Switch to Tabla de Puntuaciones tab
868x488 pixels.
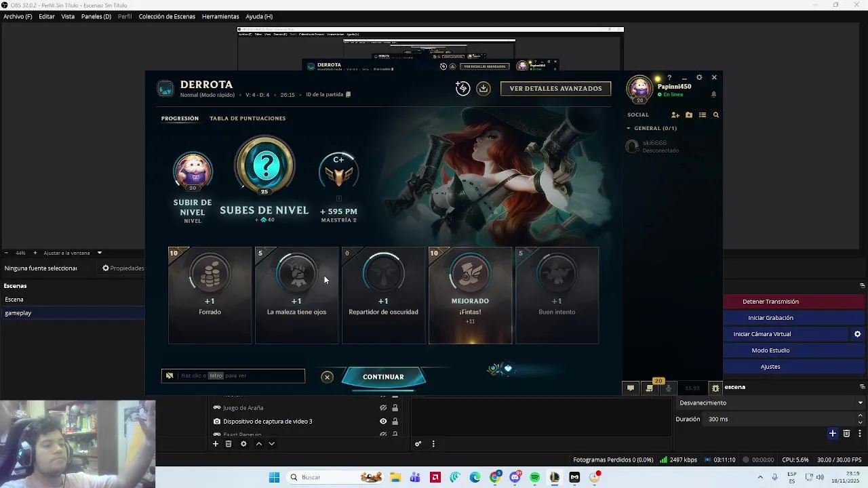248,119
